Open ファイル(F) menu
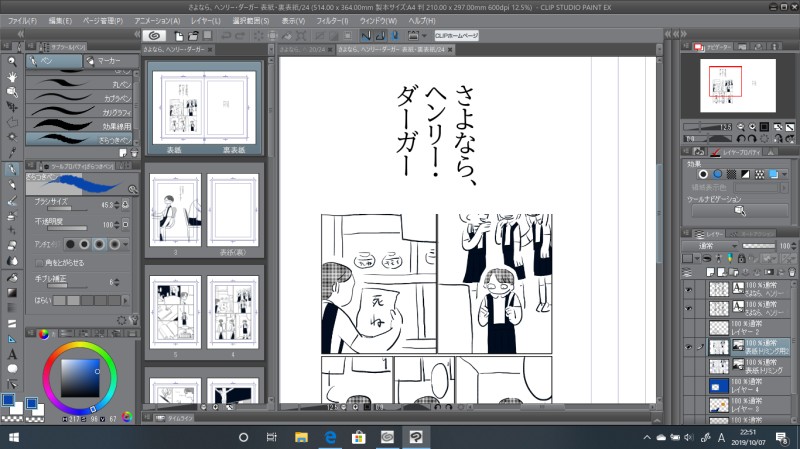 coord(22,21)
